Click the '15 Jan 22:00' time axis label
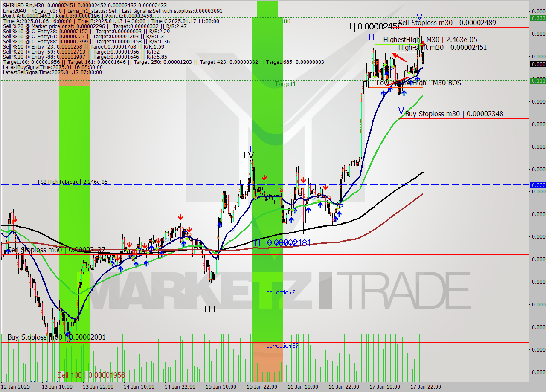Viewport: 546px width, 392px height. click(262, 387)
